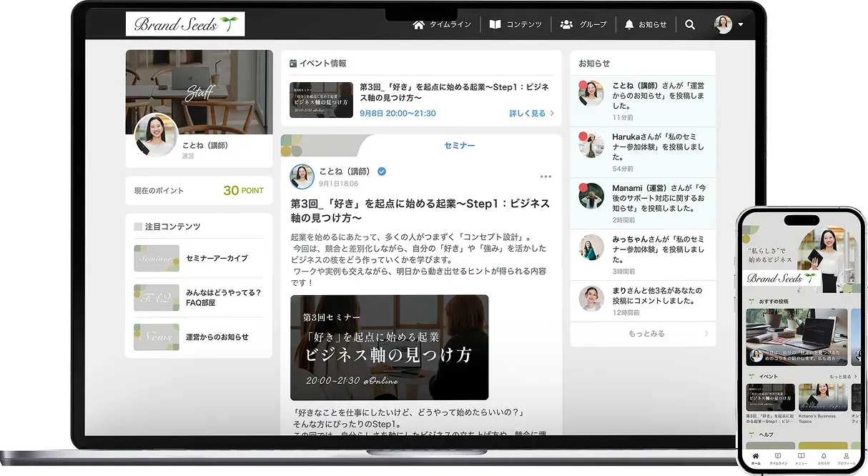Screen dimensions: 868x476
Task: Tap phone メニュー bottom tab icon
Action: pyautogui.click(x=801, y=457)
